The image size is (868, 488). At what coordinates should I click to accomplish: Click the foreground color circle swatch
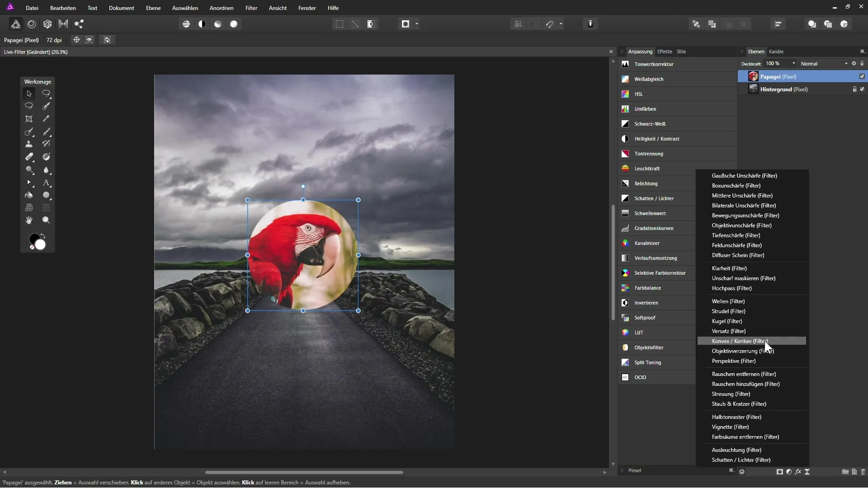coord(34,239)
